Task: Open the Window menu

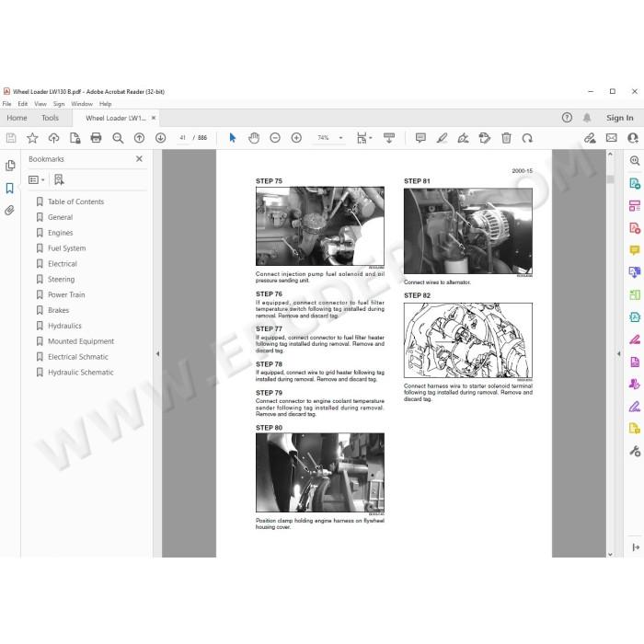Action: [x=82, y=104]
